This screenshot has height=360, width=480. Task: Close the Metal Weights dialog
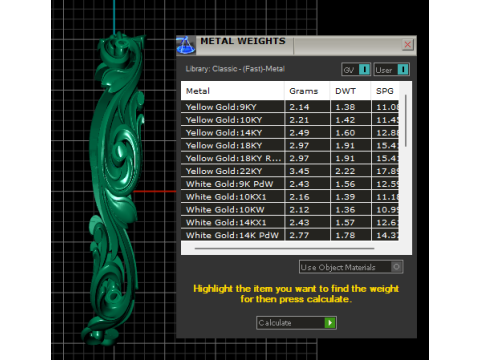tap(408, 45)
